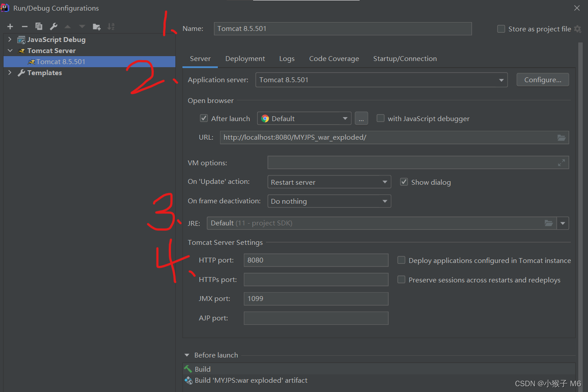
Task: Click the JMX port field
Action: [x=316, y=299]
